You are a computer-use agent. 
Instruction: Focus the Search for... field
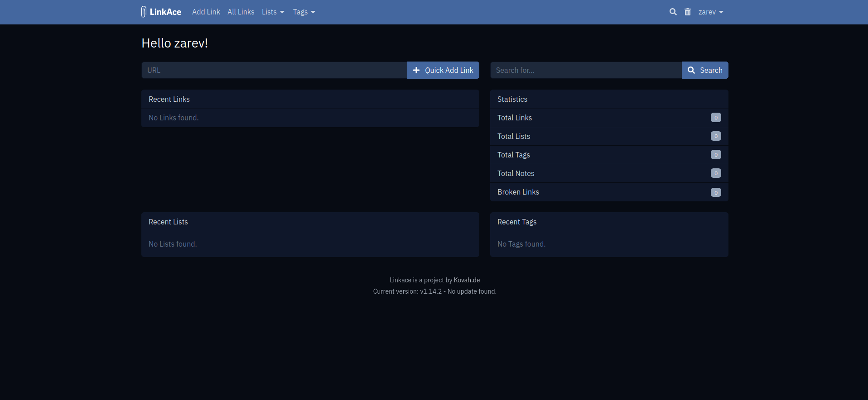[x=586, y=70]
